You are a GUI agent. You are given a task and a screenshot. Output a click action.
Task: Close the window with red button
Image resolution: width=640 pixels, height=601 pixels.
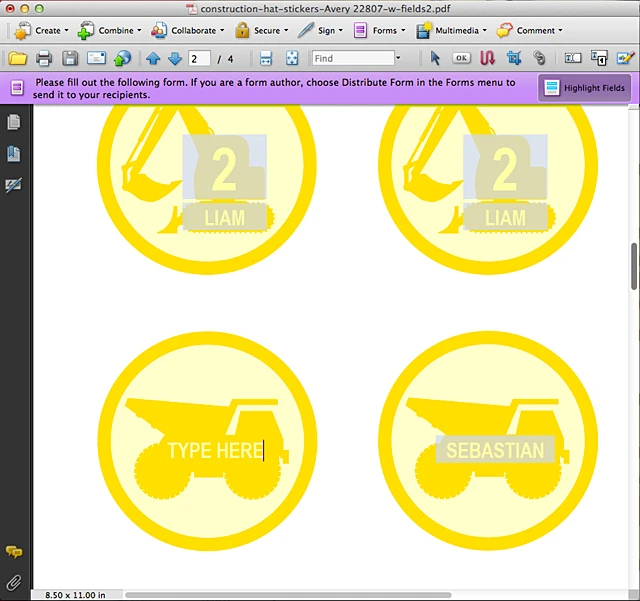point(10,8)
